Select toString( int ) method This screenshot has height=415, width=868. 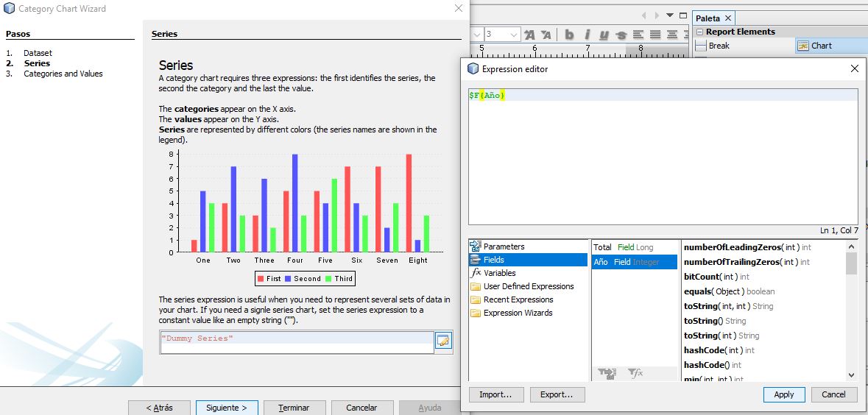pyautogui.click(x=721, y=336)
